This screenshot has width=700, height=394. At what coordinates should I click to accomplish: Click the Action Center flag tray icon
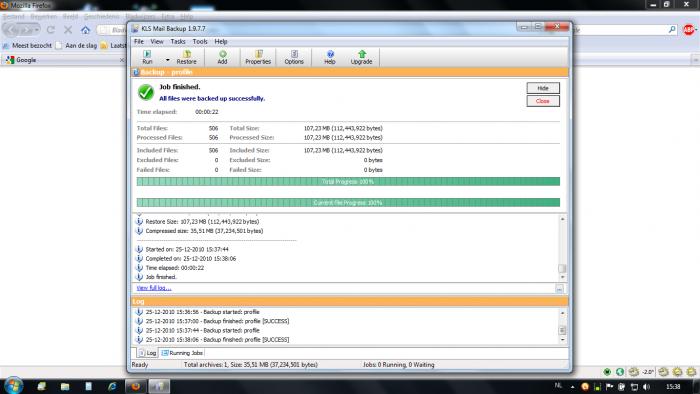coord(609,387)
